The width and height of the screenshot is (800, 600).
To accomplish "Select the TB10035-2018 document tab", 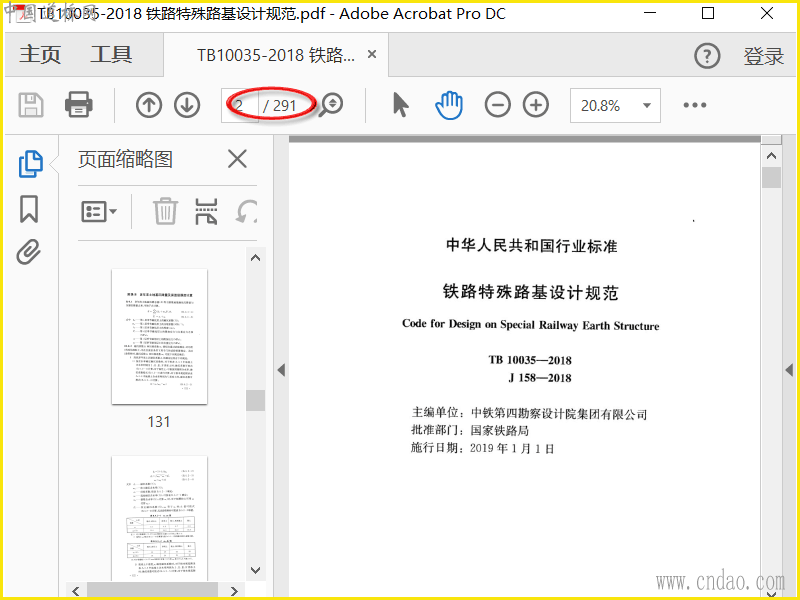I will [276, 55].
